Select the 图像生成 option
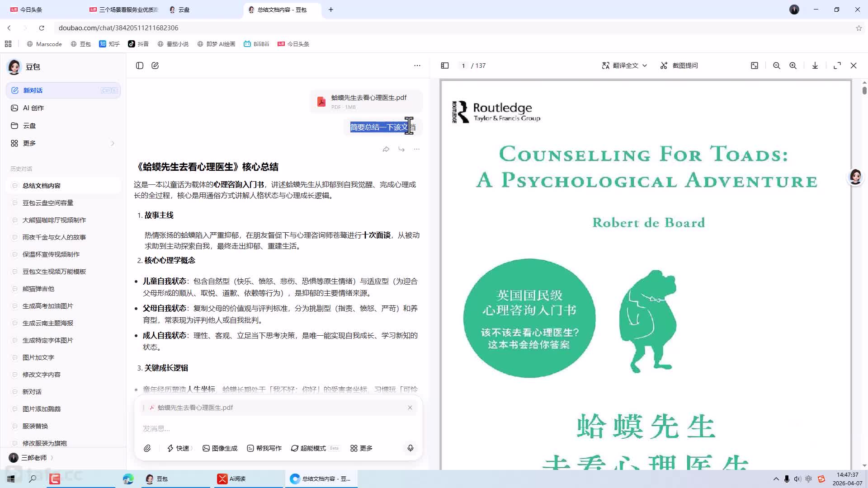This screenshot has width=868, height=488. (220, 448)
